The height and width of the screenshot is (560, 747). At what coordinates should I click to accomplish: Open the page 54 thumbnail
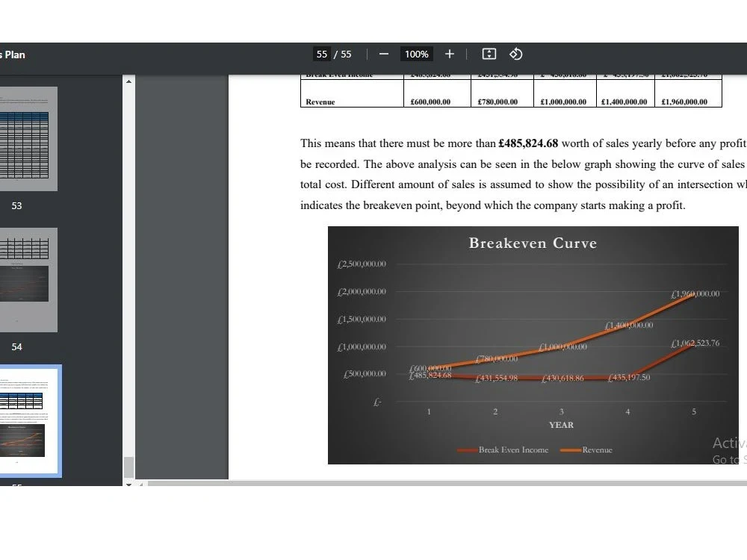28,280
